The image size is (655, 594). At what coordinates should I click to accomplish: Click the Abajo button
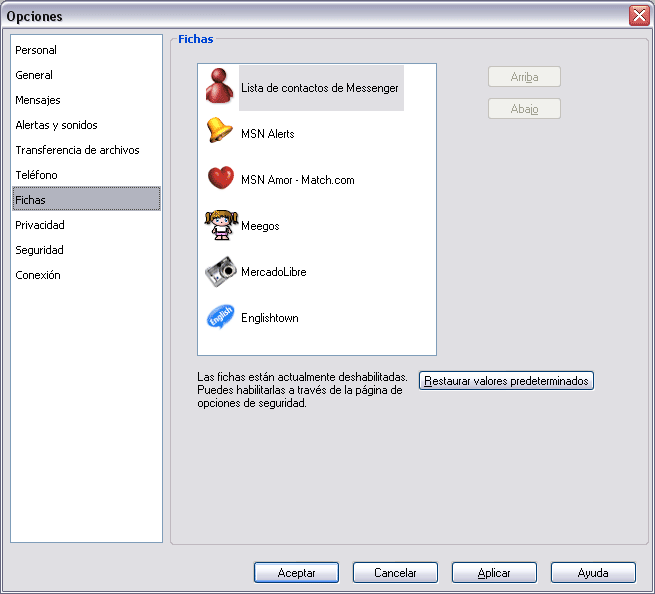click(x=524, y=109)
